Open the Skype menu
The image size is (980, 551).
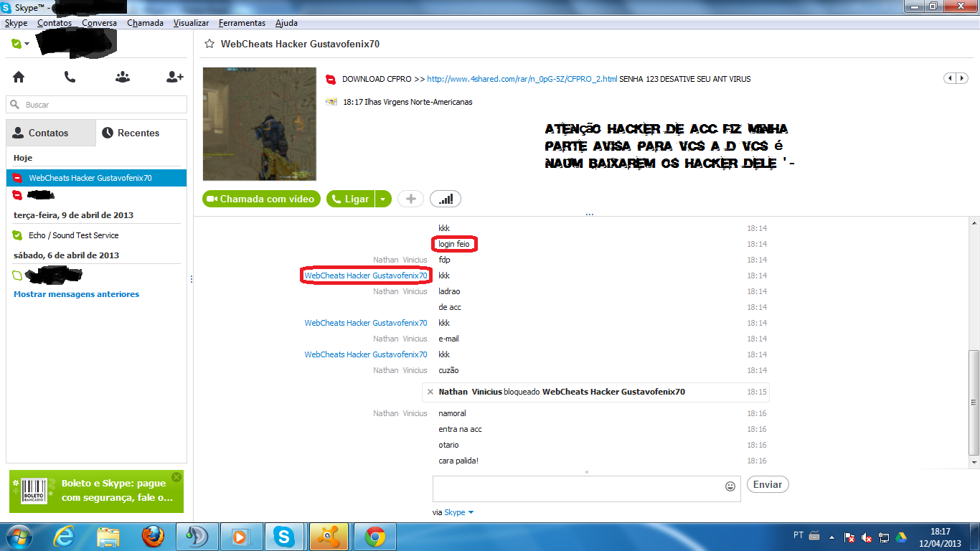coord(16,23)
